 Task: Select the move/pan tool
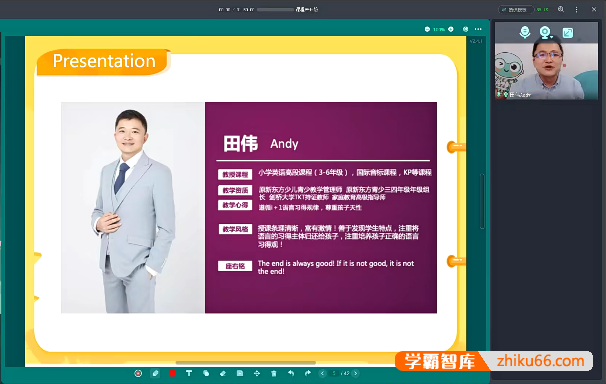(x=257, y=373)
